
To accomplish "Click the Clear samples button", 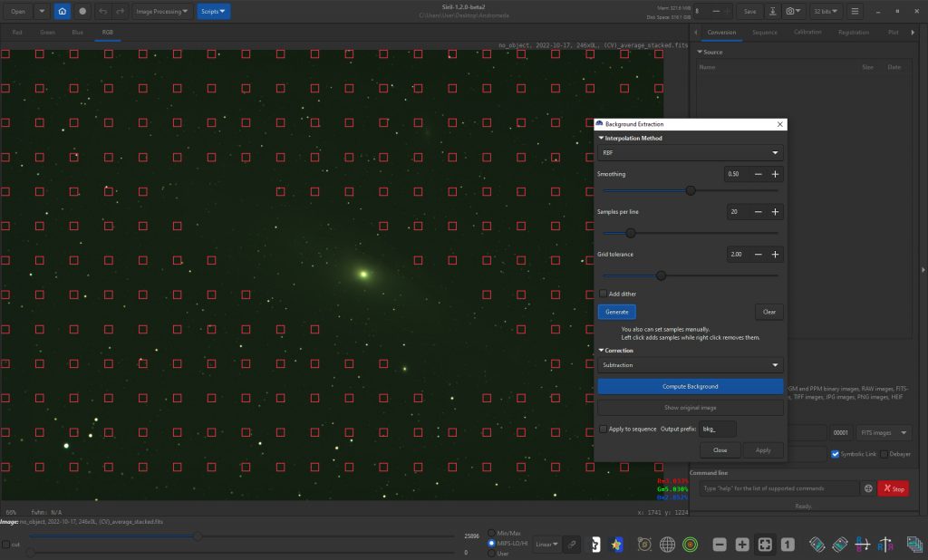I will [768, 312].
